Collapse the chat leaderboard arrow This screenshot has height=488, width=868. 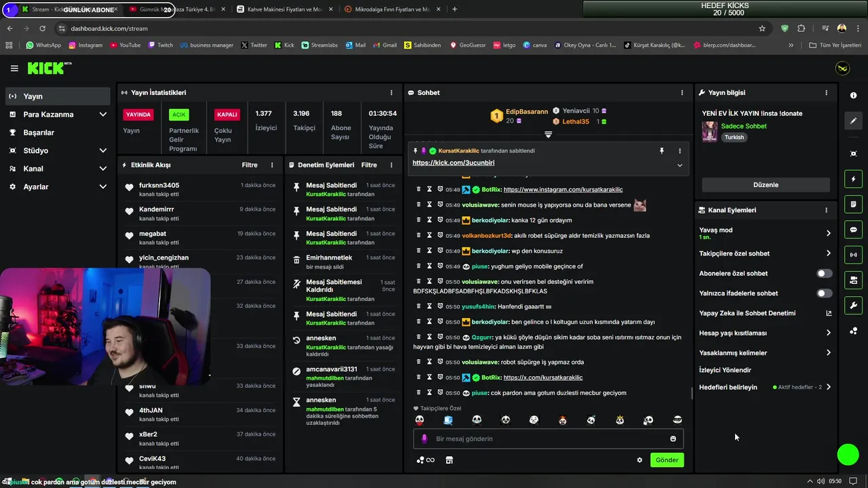pos(548,134)
